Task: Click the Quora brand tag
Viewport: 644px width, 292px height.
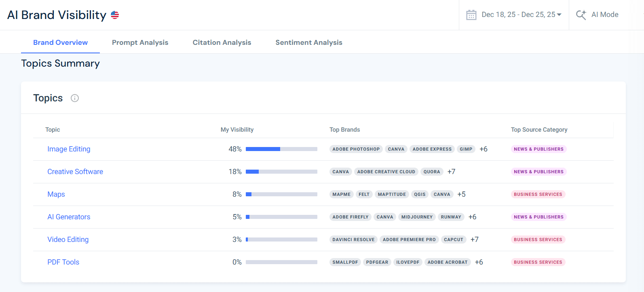Action: coord(432,172)
